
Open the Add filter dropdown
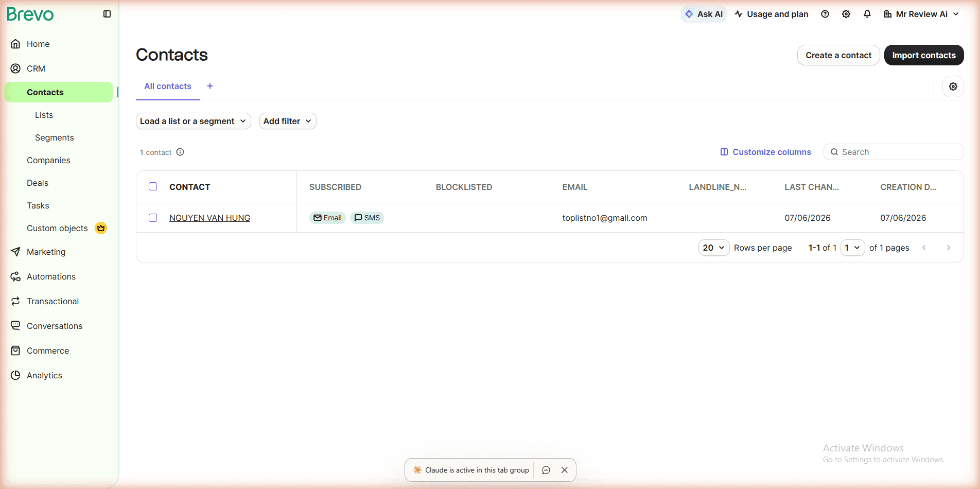click(288, 121)
